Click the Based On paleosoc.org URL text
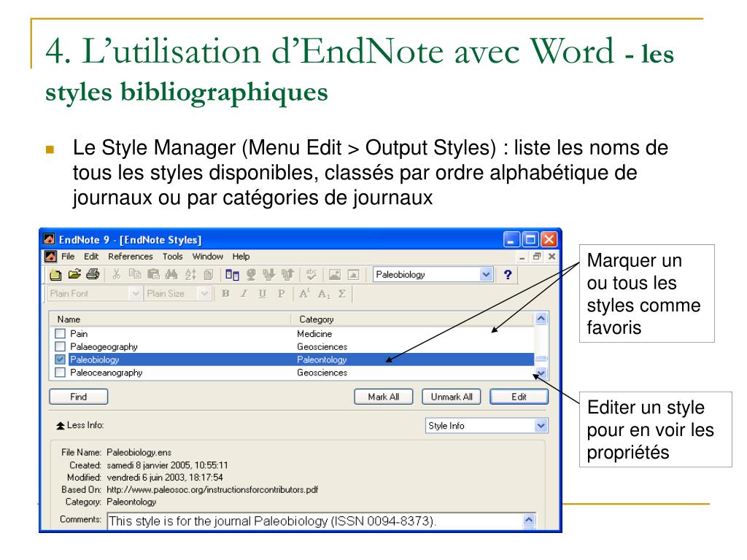This screenshot has height=560, width=747. pyautogui.click(x=212, y=489)
